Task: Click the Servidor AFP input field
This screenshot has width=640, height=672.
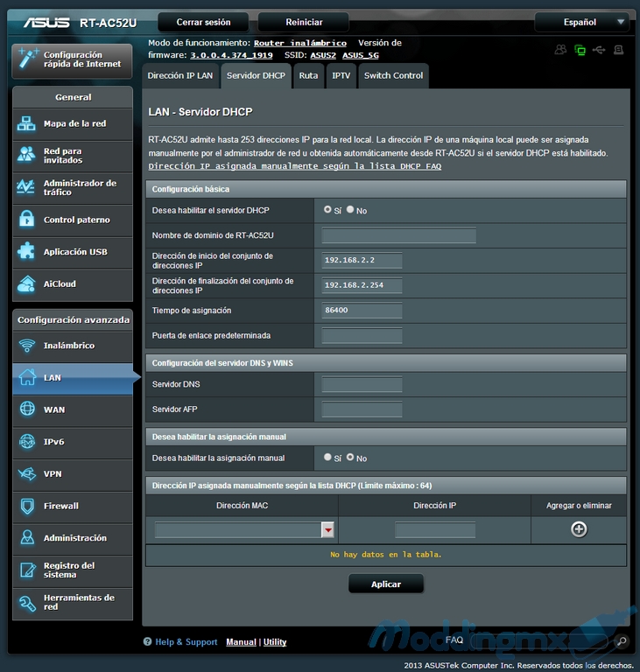Action: [362, 409]
